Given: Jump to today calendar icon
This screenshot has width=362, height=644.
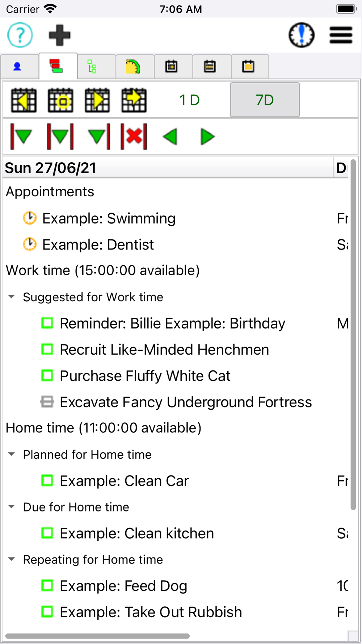Looking at the screenshot, I should [60, 100].
